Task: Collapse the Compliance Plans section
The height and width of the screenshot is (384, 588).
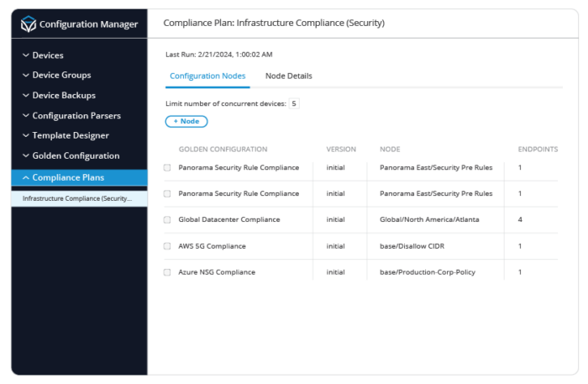Action: pos(66,177)
